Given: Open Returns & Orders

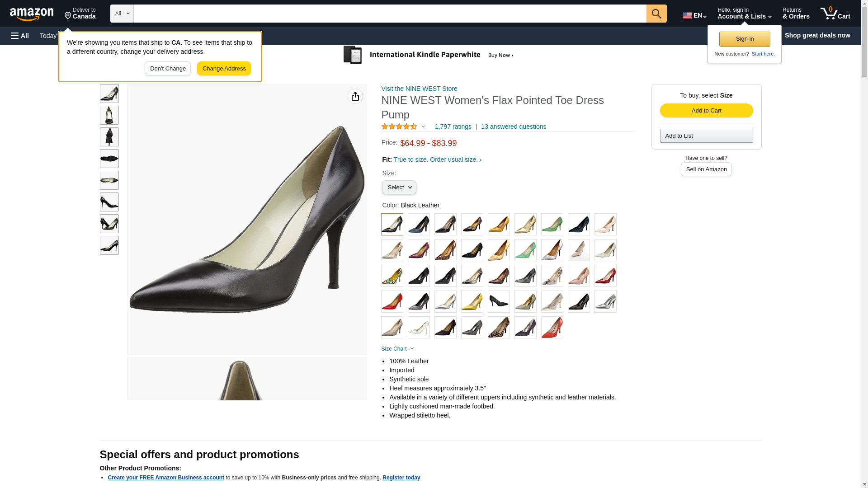Looking at the screenshot, I should [796, 14].
